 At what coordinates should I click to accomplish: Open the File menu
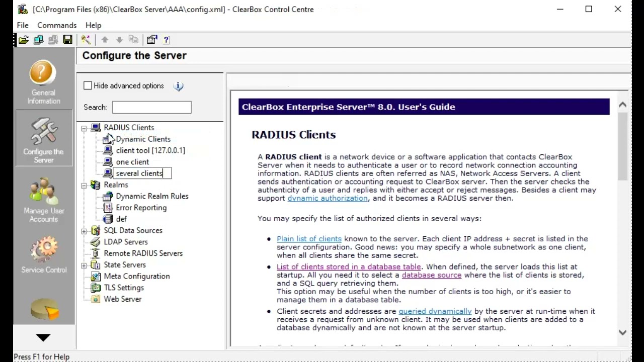pos(23,25)
